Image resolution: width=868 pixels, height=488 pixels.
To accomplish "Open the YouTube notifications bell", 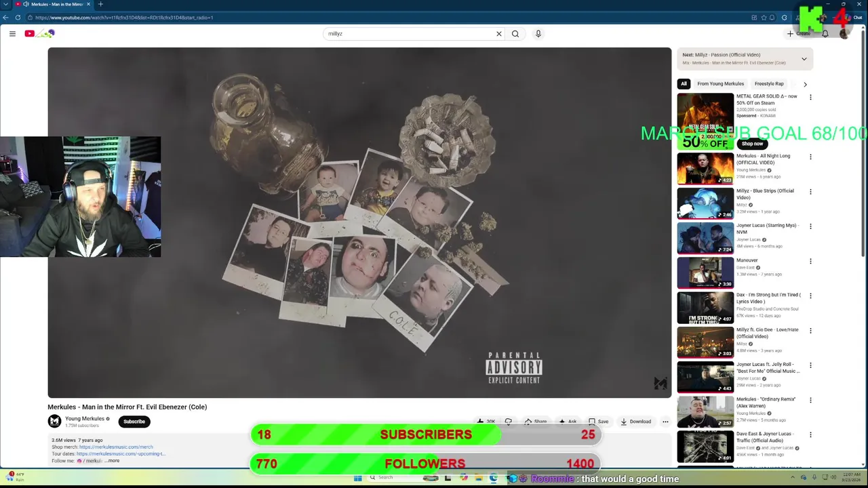I will pos(825,33).
